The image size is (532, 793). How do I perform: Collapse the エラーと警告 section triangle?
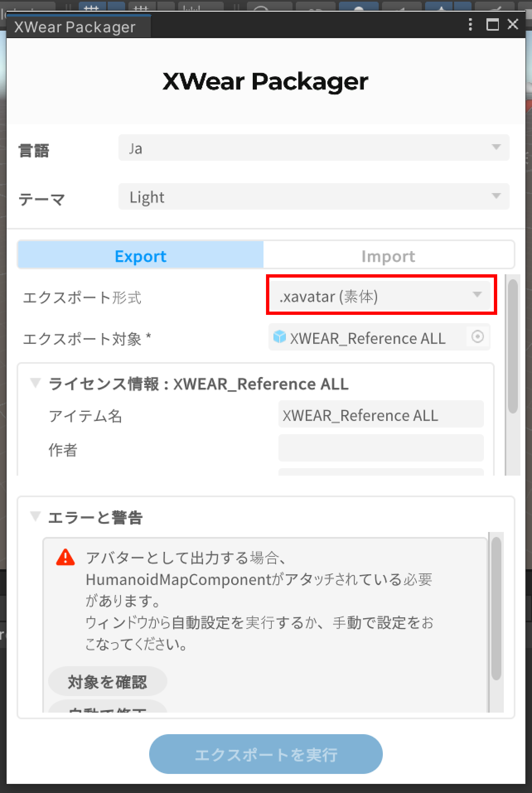[x=36, y=516]
